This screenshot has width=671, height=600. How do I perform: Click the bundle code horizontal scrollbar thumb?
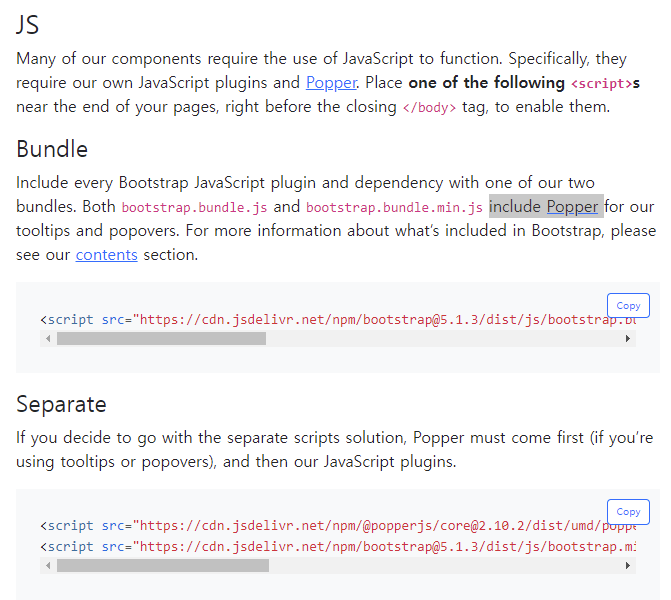click(x=161, y=339)
